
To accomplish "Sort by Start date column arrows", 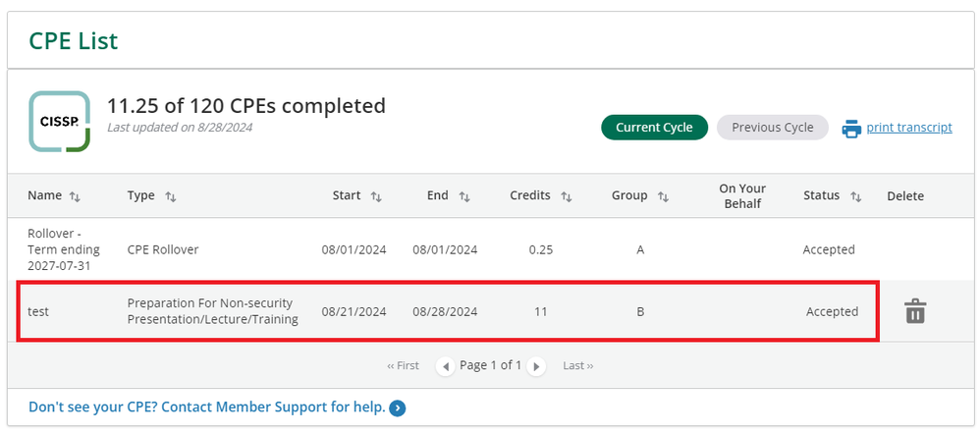I will click(x=376, y=196).
